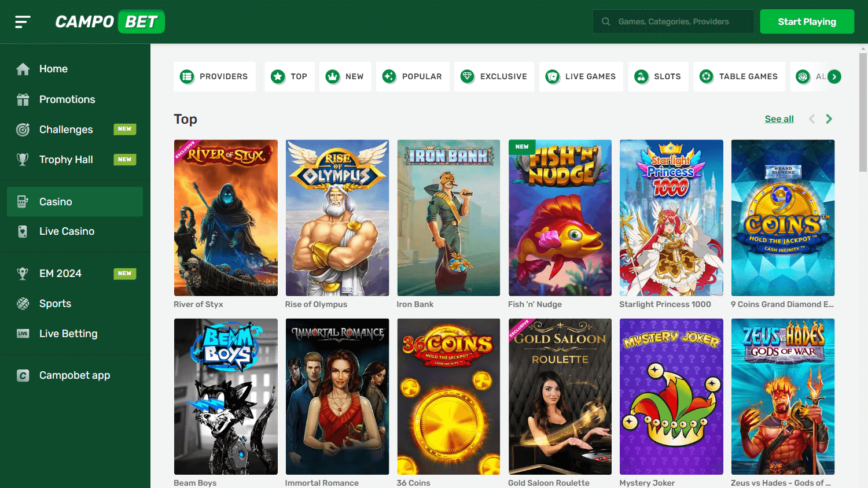Expand more categories with the right chevron
This screenshot has height=488, width=868.
[833, 76]
